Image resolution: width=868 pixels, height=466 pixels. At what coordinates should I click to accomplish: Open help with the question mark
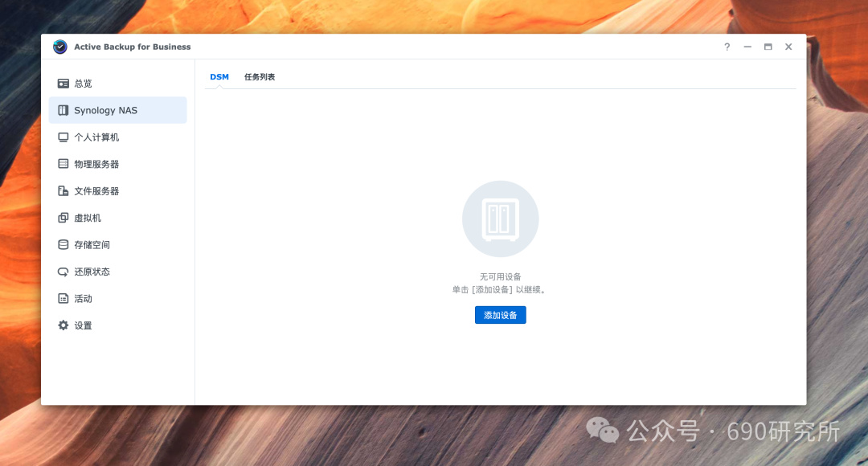pyautogui.click(x=727, y=47)
